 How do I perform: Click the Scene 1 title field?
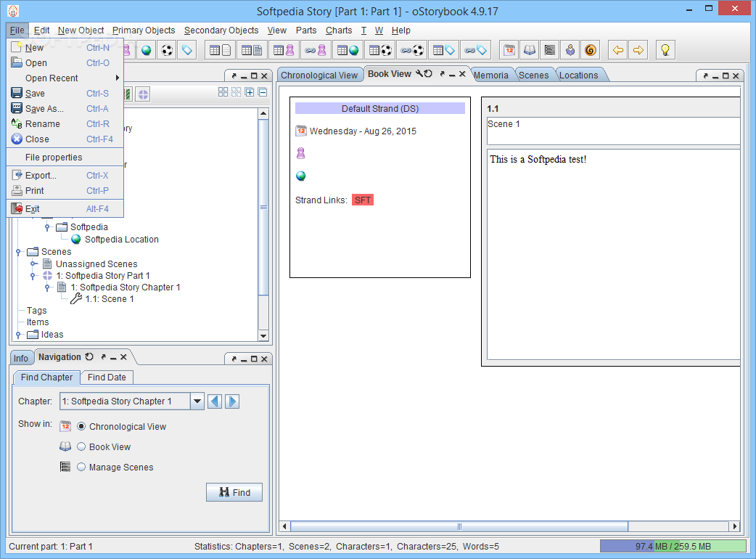tap(613, 131)
